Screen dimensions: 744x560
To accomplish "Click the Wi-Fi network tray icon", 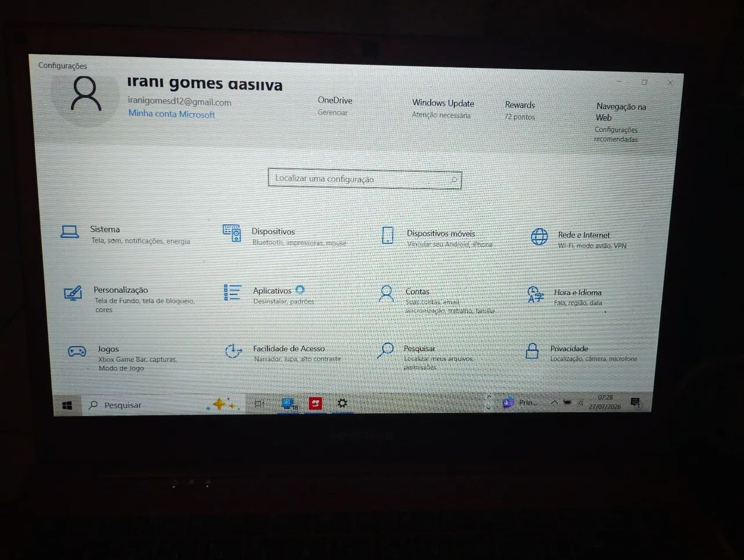I will (x=580, y=403).
